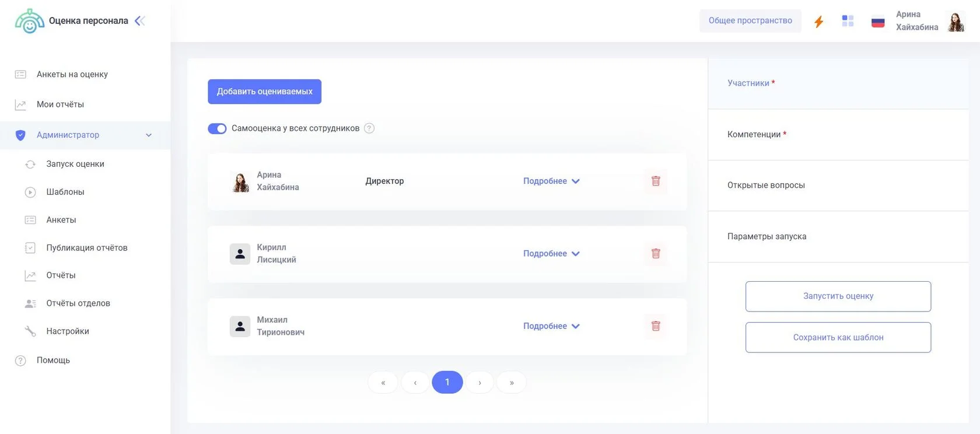Expand Подробнее for Арина Хайхабина
The height and width of the screenshot is (434, 980).
pyautogui.click(x=551, y=181)
